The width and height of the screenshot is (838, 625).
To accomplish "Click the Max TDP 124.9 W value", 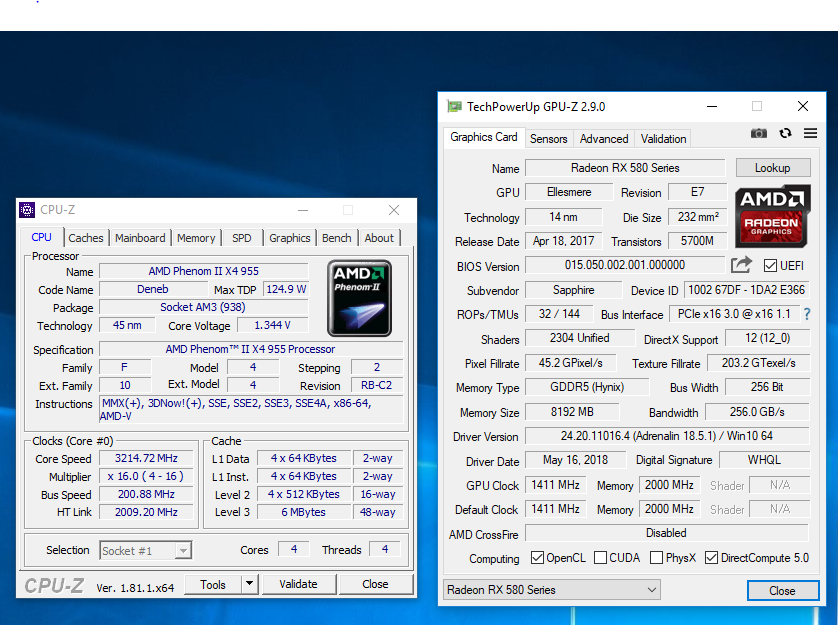I will [286, 289].
